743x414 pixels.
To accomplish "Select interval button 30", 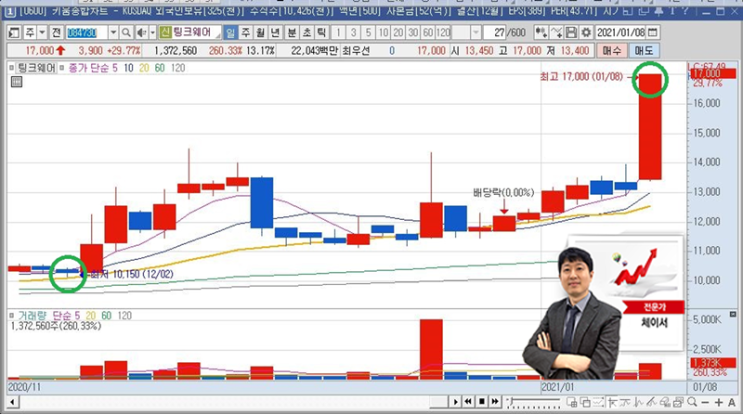I will tap(413, 33).
